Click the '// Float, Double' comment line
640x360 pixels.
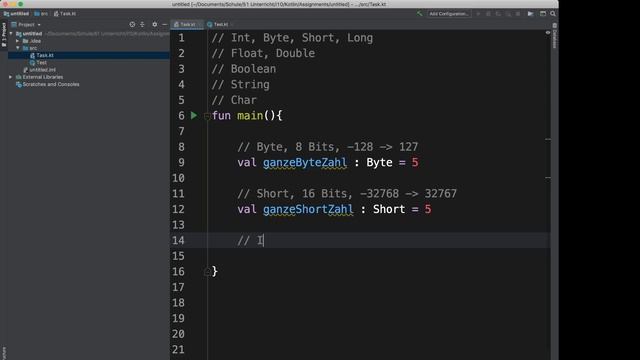(x=263, y=53)
